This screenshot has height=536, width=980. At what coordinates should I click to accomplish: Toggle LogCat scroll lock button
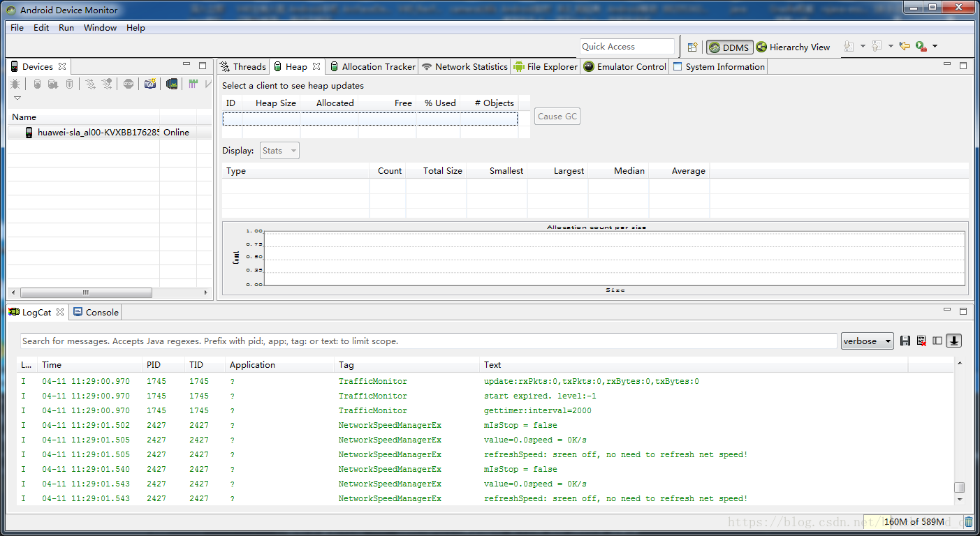(954, 341)
